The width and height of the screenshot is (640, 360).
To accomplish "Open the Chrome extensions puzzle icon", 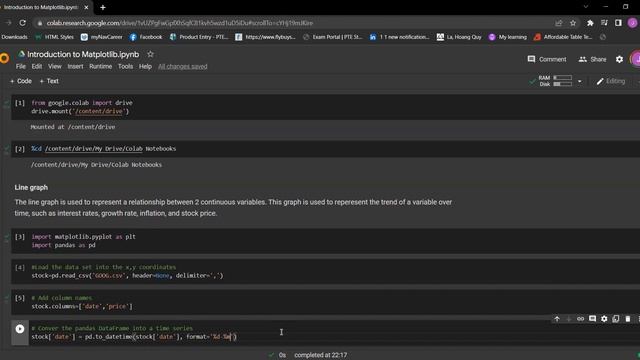I will click(590, 23).
